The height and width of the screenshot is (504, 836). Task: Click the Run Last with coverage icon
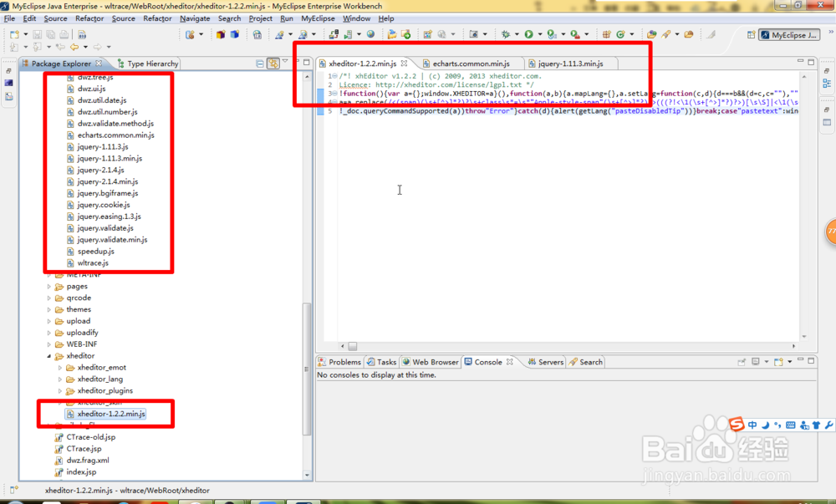552,34
